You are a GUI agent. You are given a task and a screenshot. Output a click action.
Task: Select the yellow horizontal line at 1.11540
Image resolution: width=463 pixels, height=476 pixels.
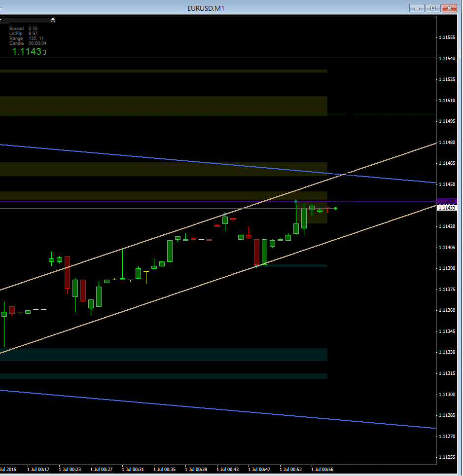218,58
